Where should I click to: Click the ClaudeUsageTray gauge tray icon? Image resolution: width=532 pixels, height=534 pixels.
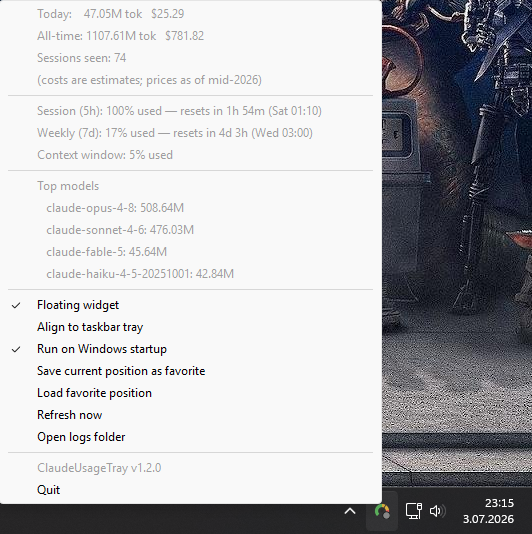click(382, 511)
